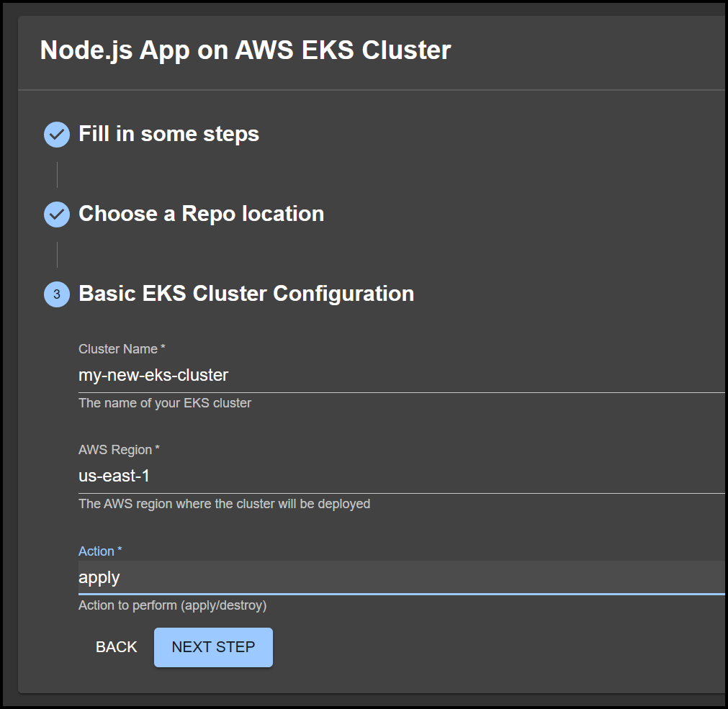Click the 'Action to perform (apply/destroy)' hint
728x709 pixels.
click(172, 605)
